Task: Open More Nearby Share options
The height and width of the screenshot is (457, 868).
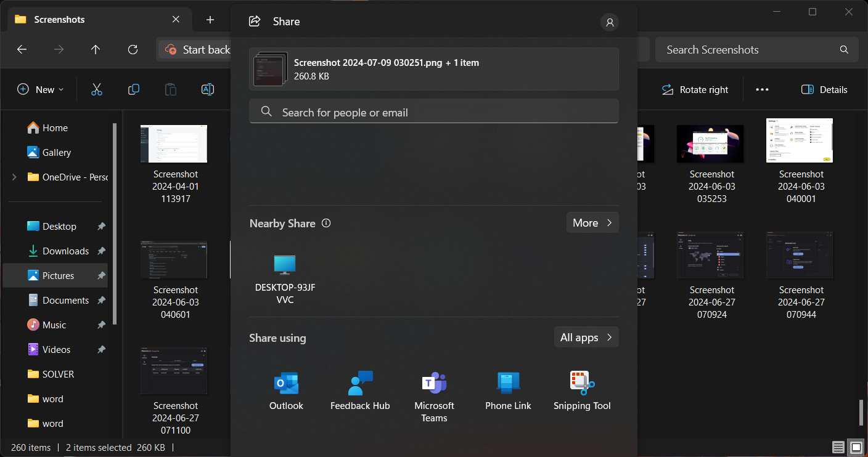Action: tap(591, 222)
